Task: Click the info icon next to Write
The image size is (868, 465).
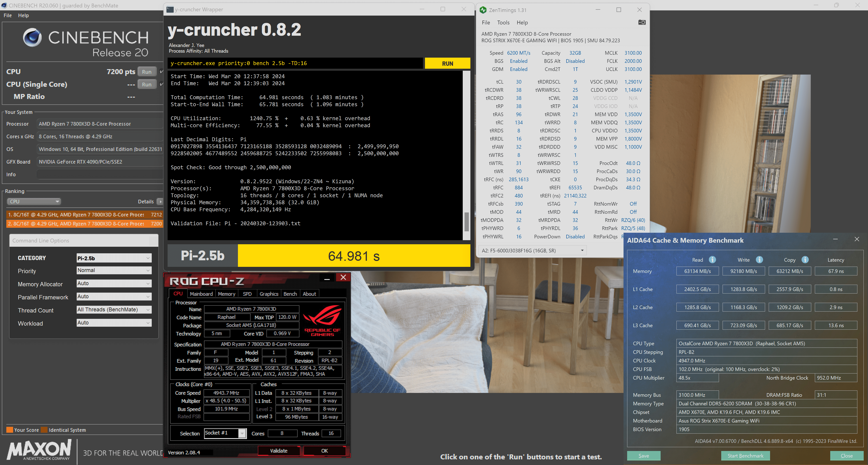Action: point(759,260)
